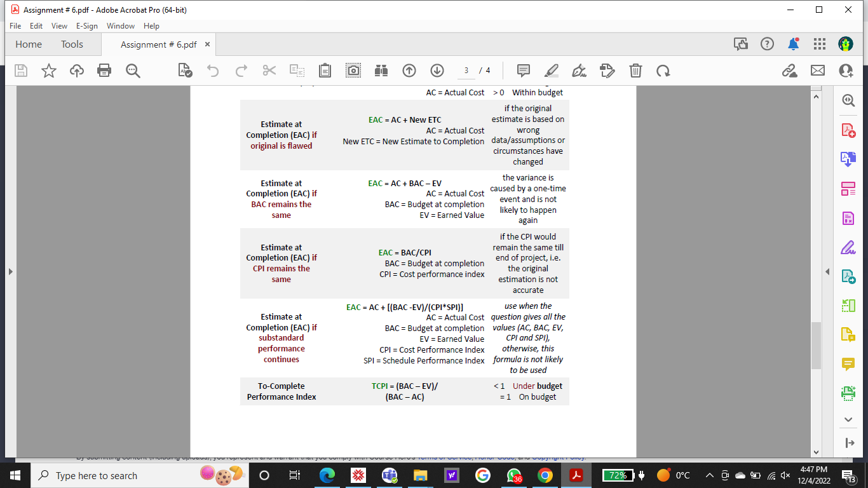
Task: Go to the previous page with the up arrow
Action: click(x=409, y=71)
